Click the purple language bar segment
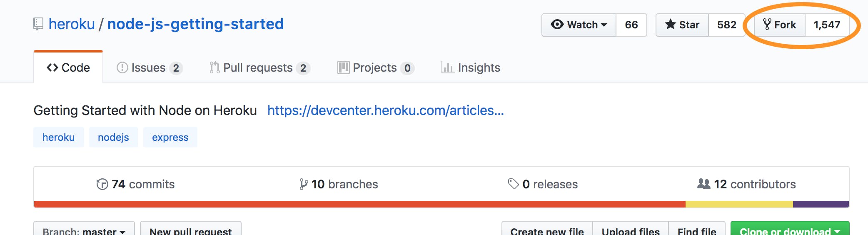The height and width of the screenshot is (235, 868). coord(821,204)
